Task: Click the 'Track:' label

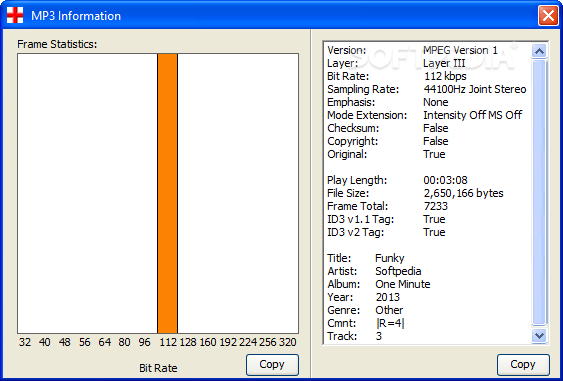Action: (343, 336)
